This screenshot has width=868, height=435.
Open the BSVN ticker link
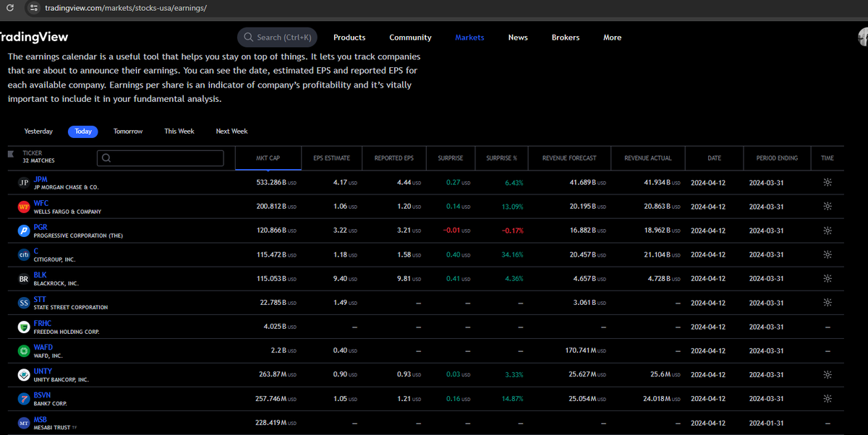[x=43, y=395]
